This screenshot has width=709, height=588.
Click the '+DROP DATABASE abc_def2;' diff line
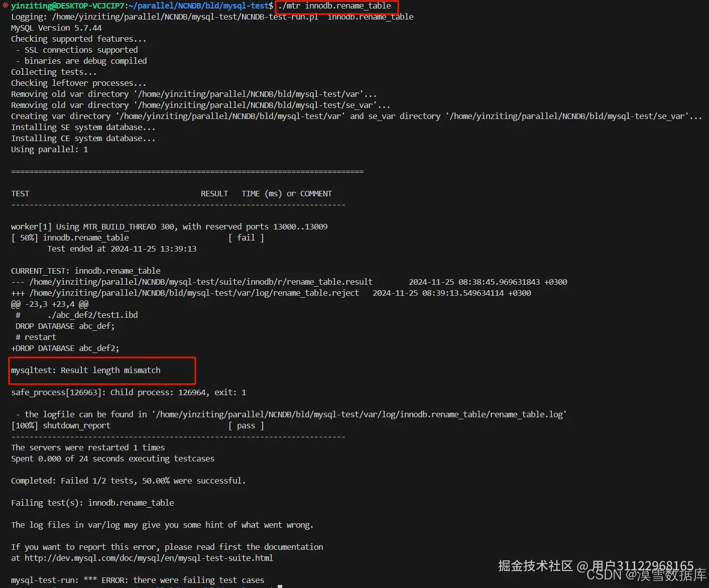coord(65,348)
